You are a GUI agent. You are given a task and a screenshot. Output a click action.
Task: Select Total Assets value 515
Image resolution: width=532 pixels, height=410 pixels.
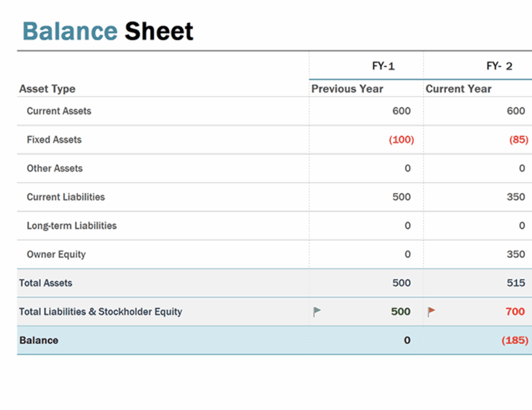point(516,283)
